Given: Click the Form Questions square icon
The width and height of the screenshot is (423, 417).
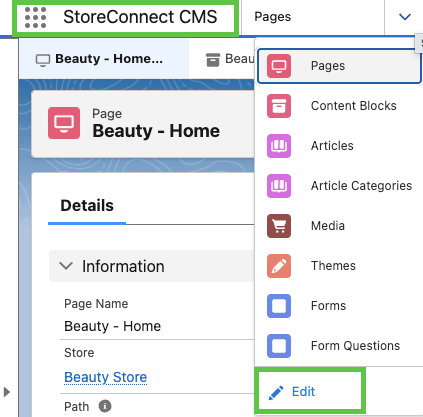Looking at the screenshot, I should (279, 346).
